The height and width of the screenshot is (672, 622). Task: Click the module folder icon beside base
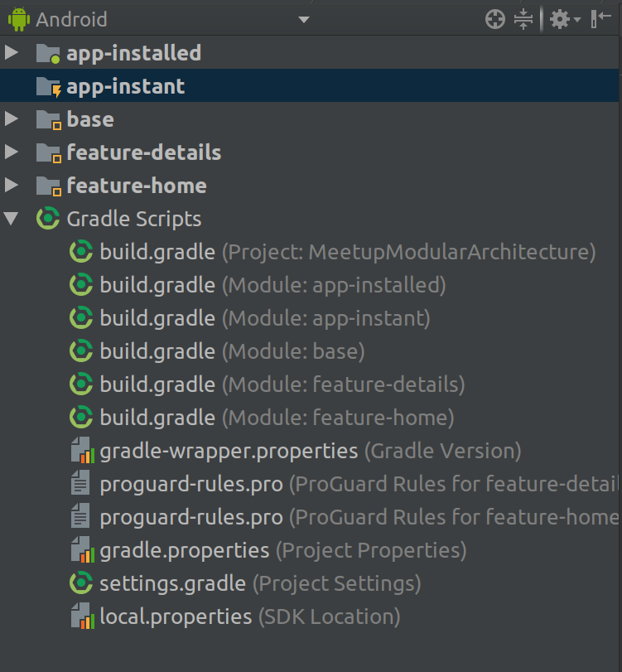pyautogui.click(x=47, y=119)
